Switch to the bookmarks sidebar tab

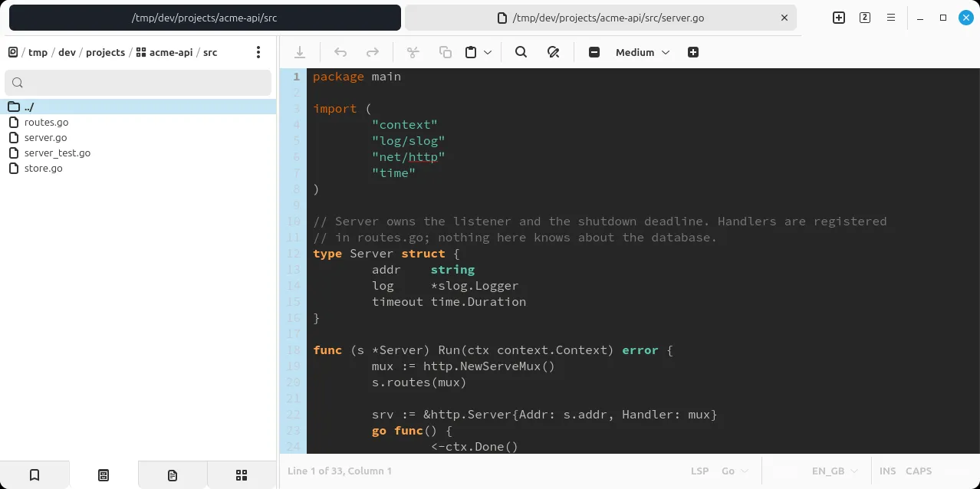click(x=35, y=475)
